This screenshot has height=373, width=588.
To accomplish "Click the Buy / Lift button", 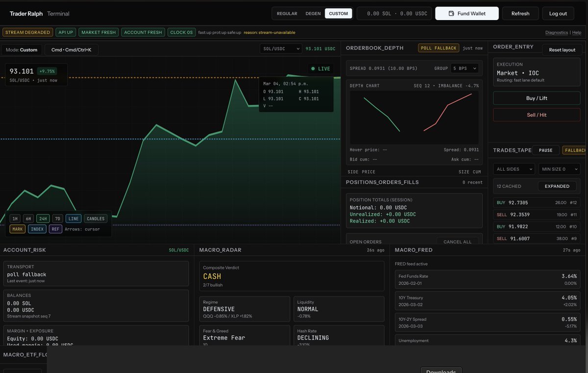I will point(537,98).
